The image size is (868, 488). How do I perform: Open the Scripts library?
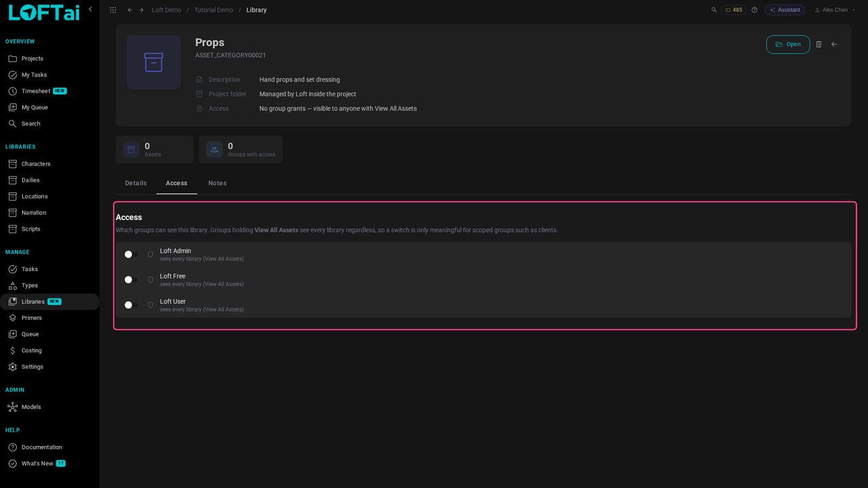(x=50, y=229)
